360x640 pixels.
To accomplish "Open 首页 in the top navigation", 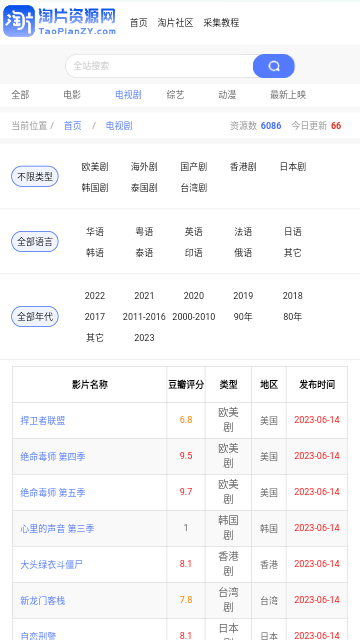I will (139, 23).
